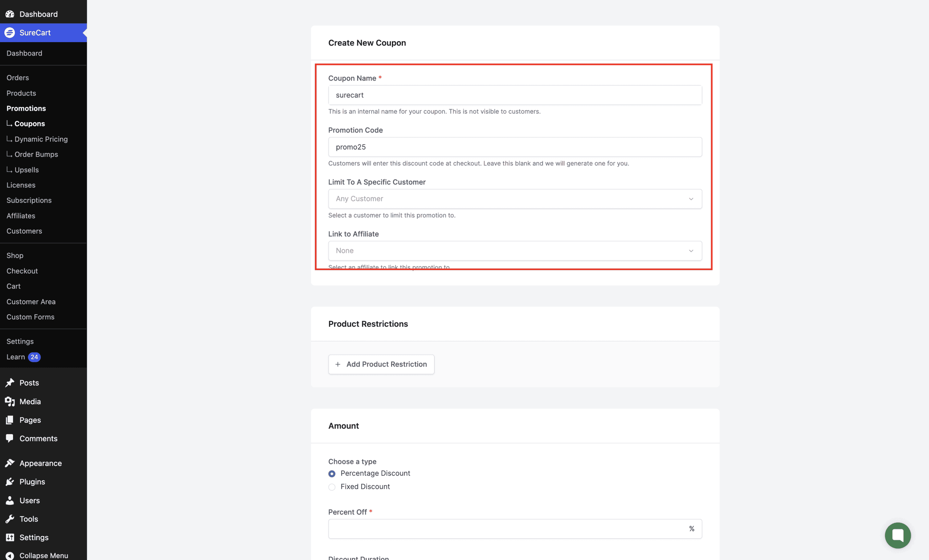Go to Affiliates in sidebar
Screen dimensions: 929x560
(x=21, y=216)
